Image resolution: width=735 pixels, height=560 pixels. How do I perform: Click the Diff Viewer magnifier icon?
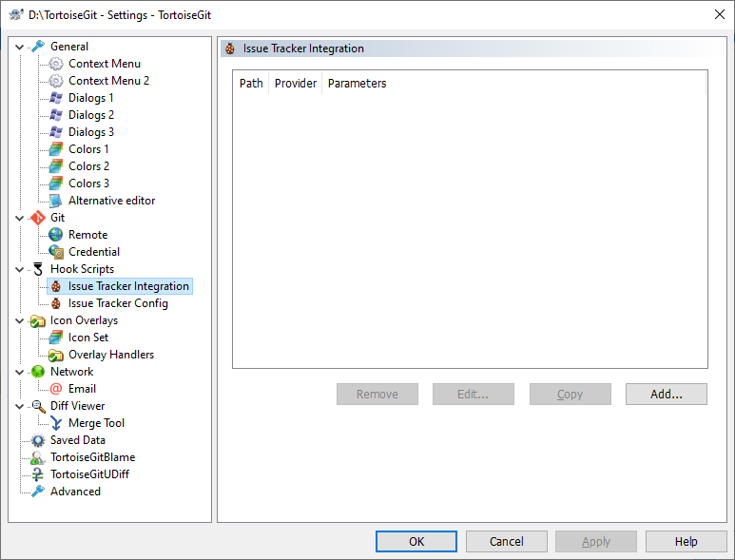[x=38, y=406]
